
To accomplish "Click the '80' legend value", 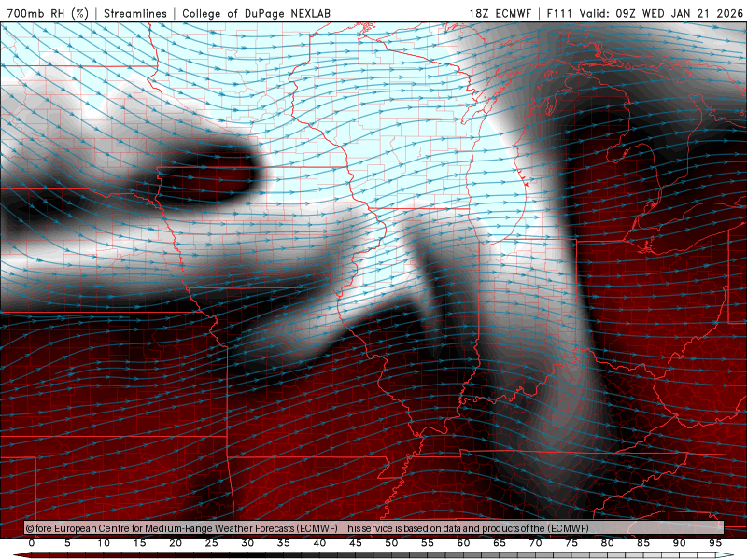I will point(607,543).
